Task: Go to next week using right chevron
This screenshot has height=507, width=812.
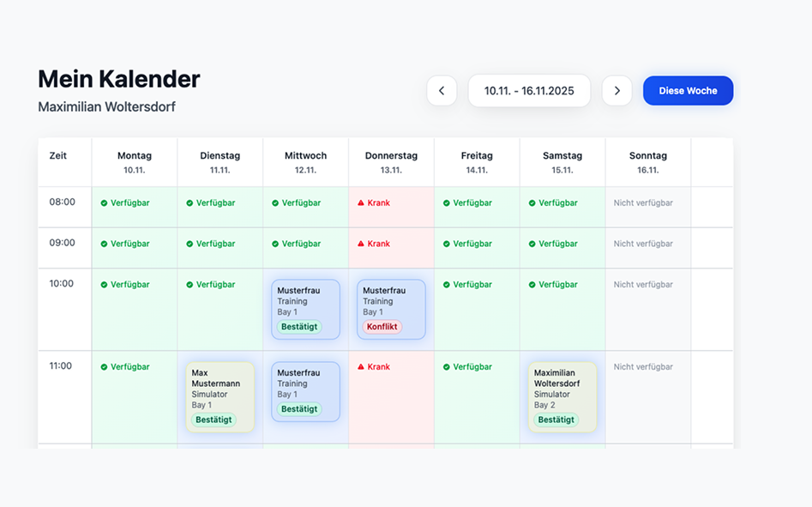Action: pyautogui.click(x=617, y=91)
